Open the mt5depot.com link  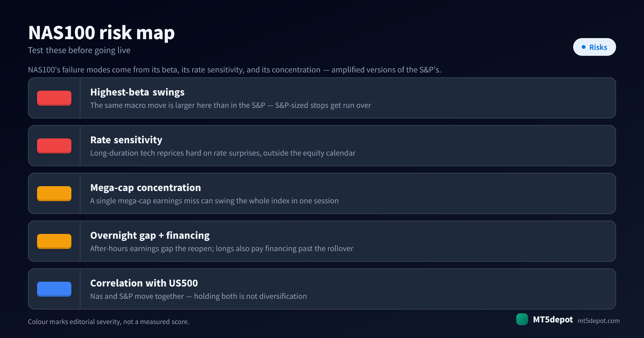click(598, 321)
